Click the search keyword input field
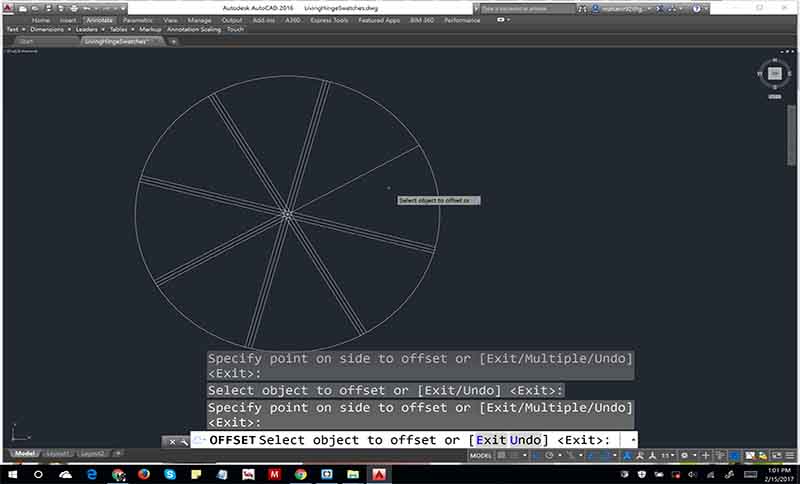The width and height of the screenshot is (800, 484). [528, 9]
